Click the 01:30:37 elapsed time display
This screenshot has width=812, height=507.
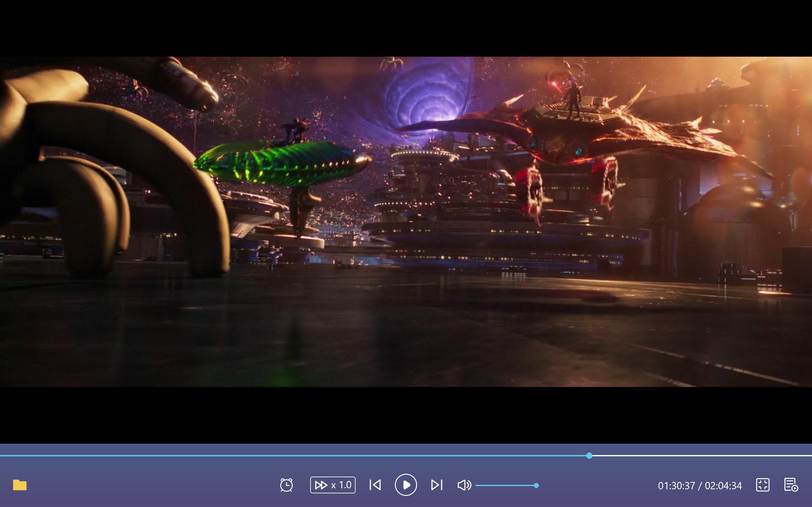click(x=676, y=485)
